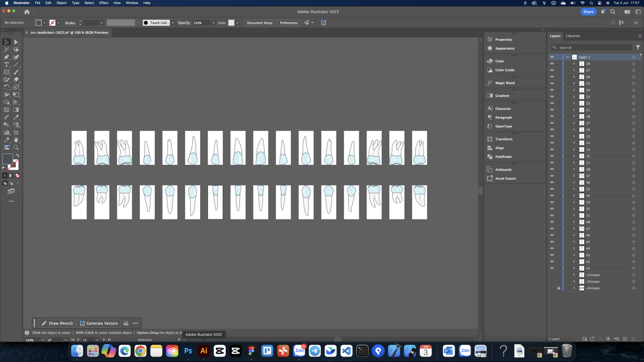Click the layer filter funnel icon
644x362 pixels.
[x=638, y=48]
